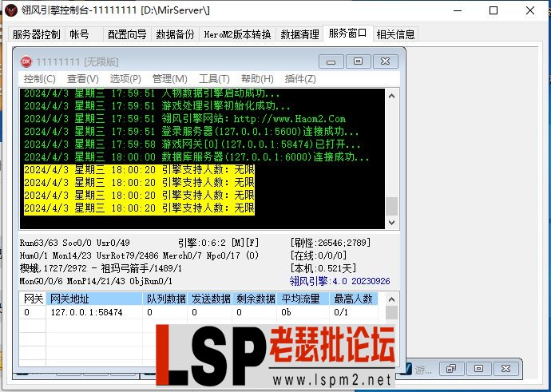Image resolution: width=551 pixels, height=392 pixels.
Task: Click the log pane scroll-down arrow
Action: click(x=392, y=222)
